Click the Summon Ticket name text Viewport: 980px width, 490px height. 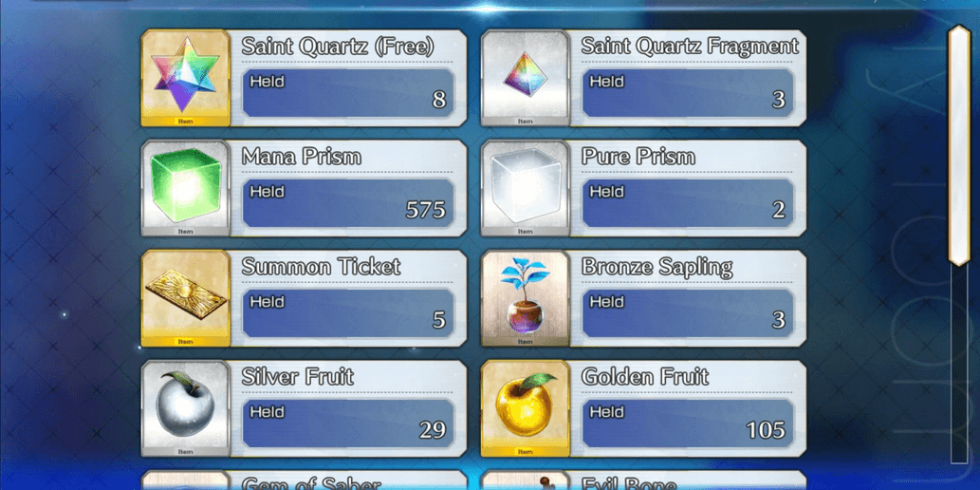(x=321, y=267)
